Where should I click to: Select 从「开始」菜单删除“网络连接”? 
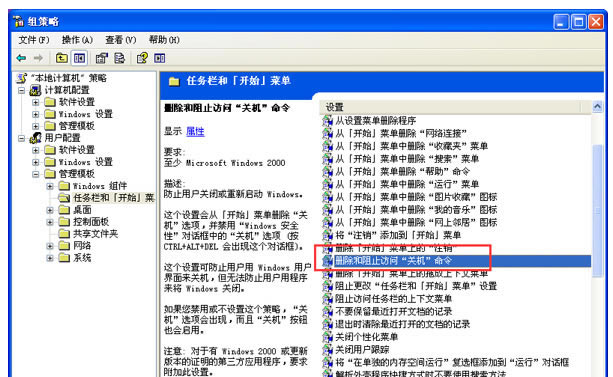[x=401, y=133]
